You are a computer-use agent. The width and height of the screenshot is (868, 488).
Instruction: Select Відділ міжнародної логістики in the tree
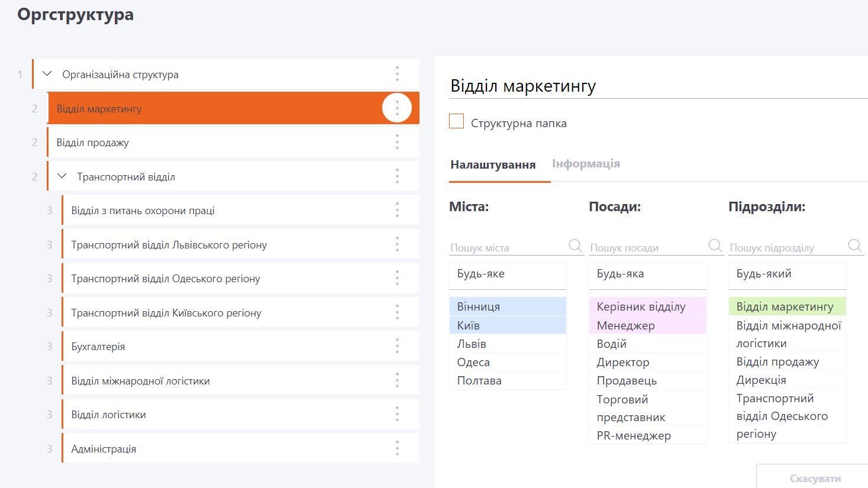[141, 381]
